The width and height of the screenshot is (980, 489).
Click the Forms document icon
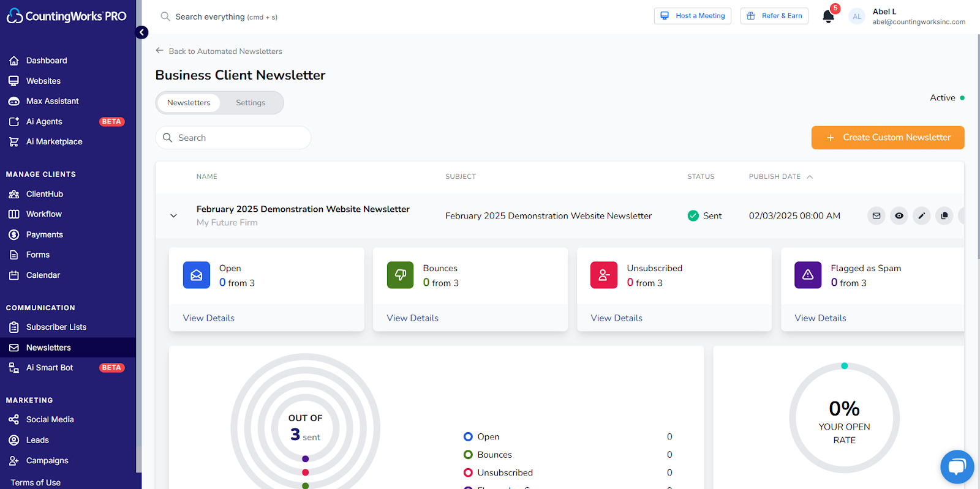pos(14,255)
